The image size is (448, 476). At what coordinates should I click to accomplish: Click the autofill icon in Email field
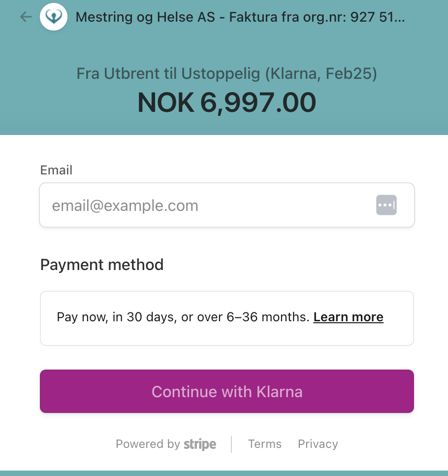click(386, 205)
